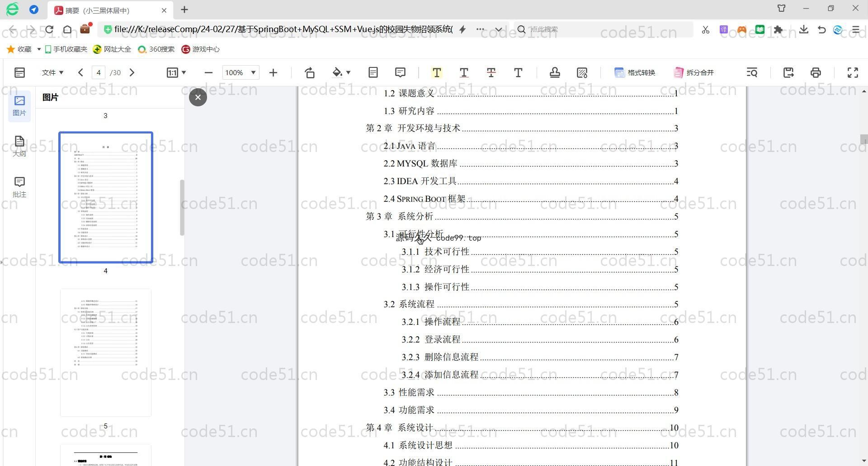Select the 摘要 PDF browser tab

[x=110, y=10]
